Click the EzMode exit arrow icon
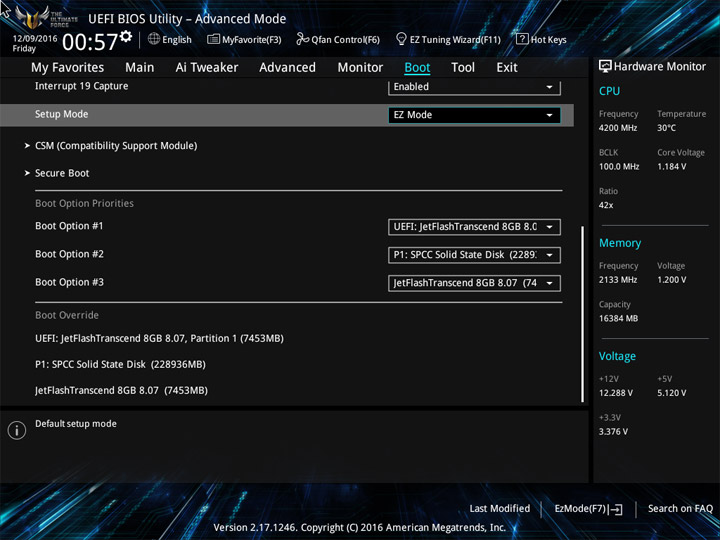Viewport: 720px width, 540px height. pos(617,509)
